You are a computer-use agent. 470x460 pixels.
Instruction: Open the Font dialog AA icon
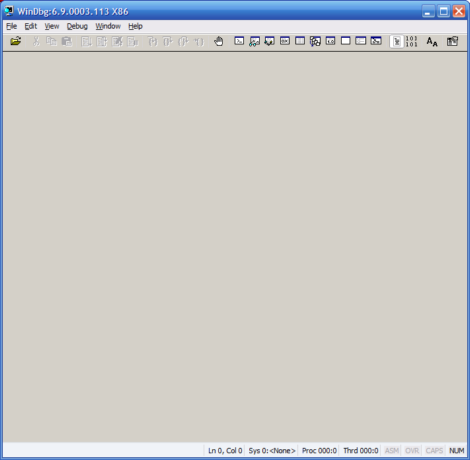432,41
